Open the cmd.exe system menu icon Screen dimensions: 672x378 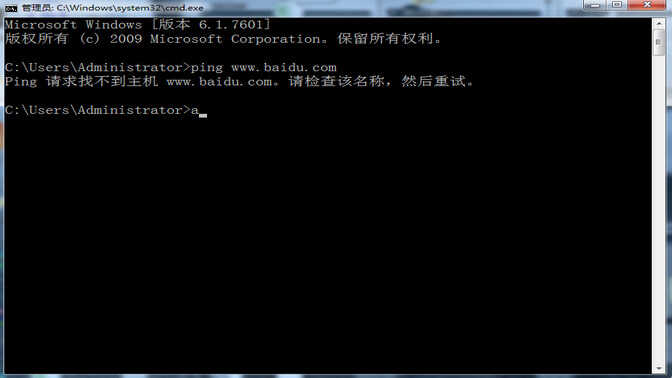click(10, 8)
